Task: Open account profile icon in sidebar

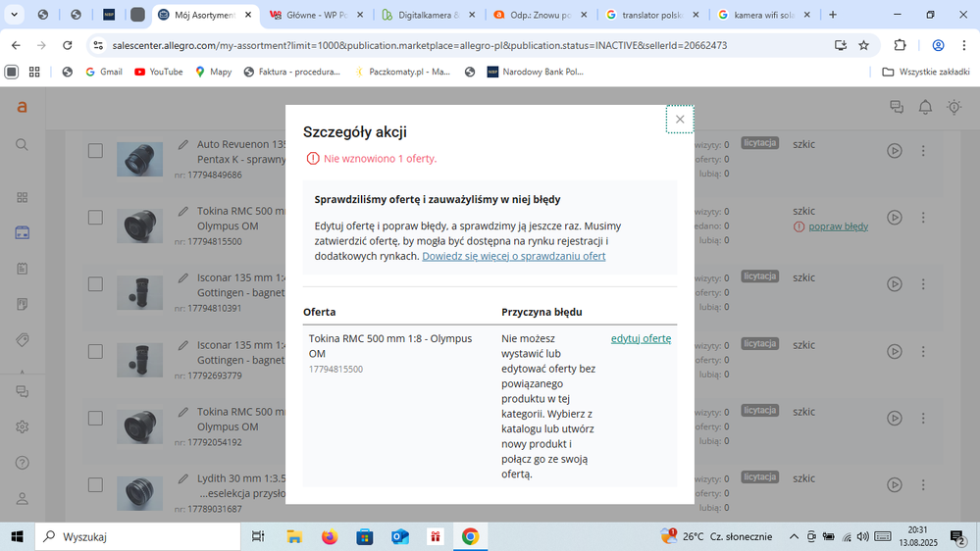Action: click(x=22, y=499)
